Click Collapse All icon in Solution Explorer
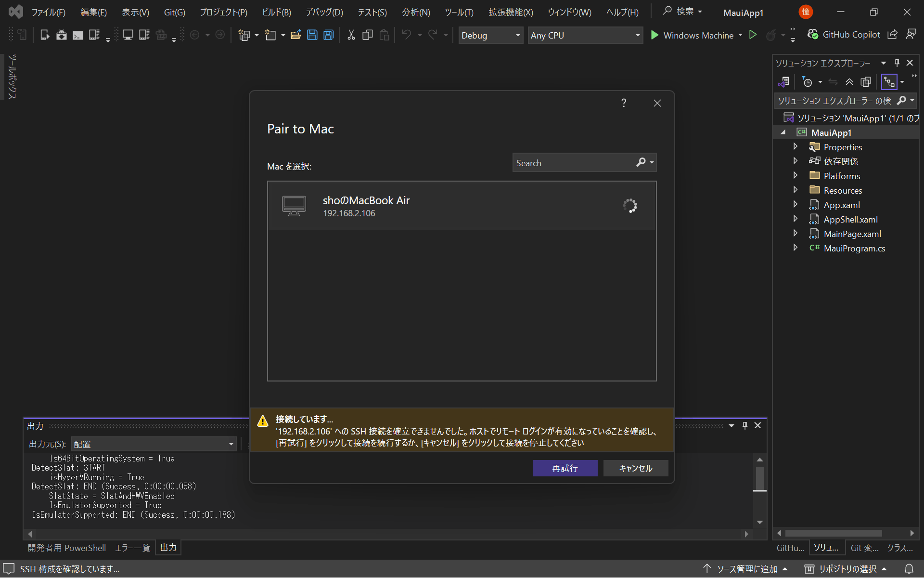 [x=849, y=82]
